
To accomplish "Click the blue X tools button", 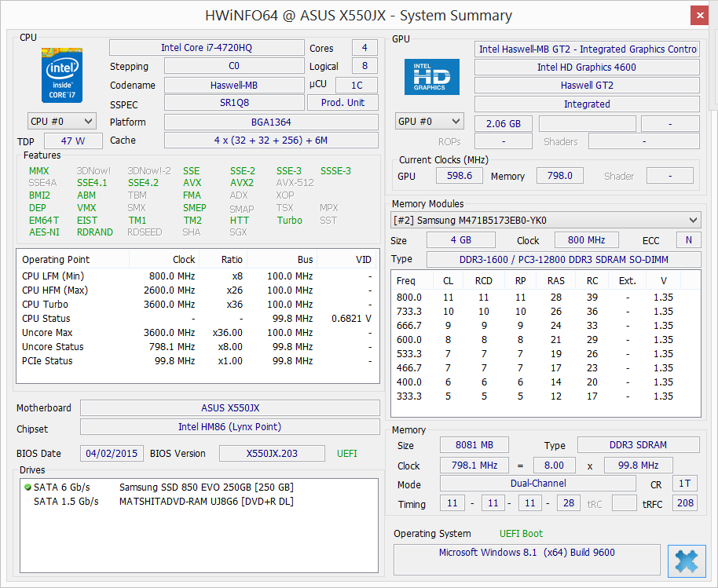I will pyautogui.click(x=687, y=561).
